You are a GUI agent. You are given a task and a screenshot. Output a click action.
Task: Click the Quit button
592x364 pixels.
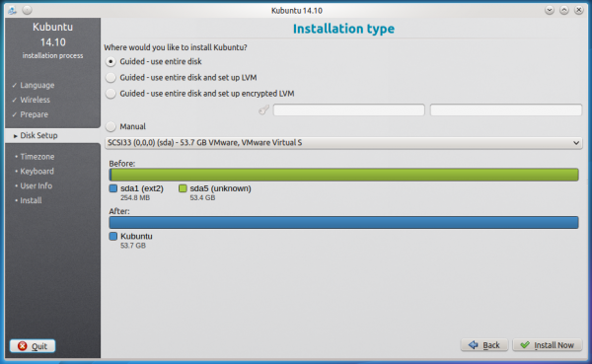click(33, 346)
